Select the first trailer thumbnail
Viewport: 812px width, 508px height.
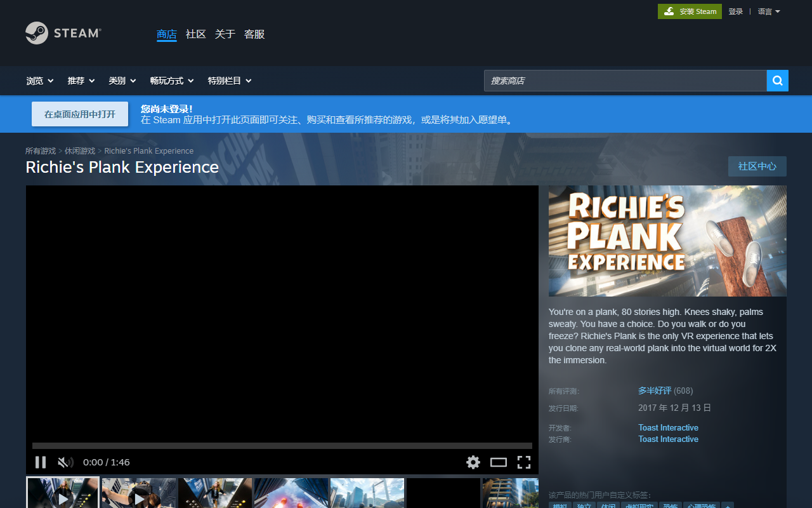(63, 493)
